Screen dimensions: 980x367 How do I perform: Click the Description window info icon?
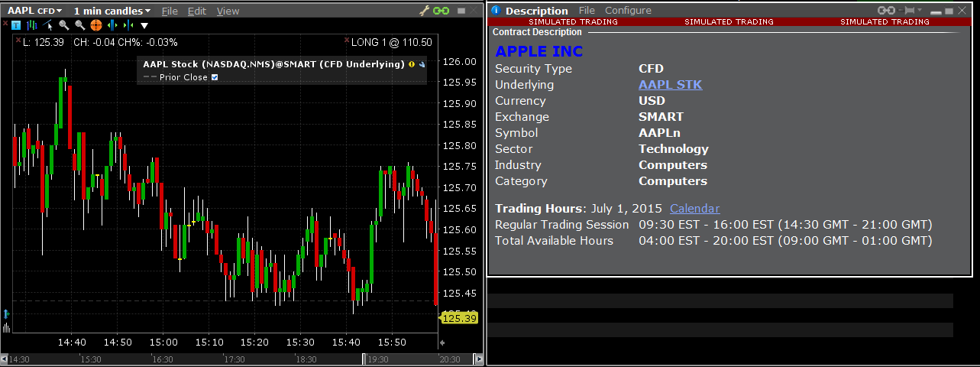click(x=495, y=10)
